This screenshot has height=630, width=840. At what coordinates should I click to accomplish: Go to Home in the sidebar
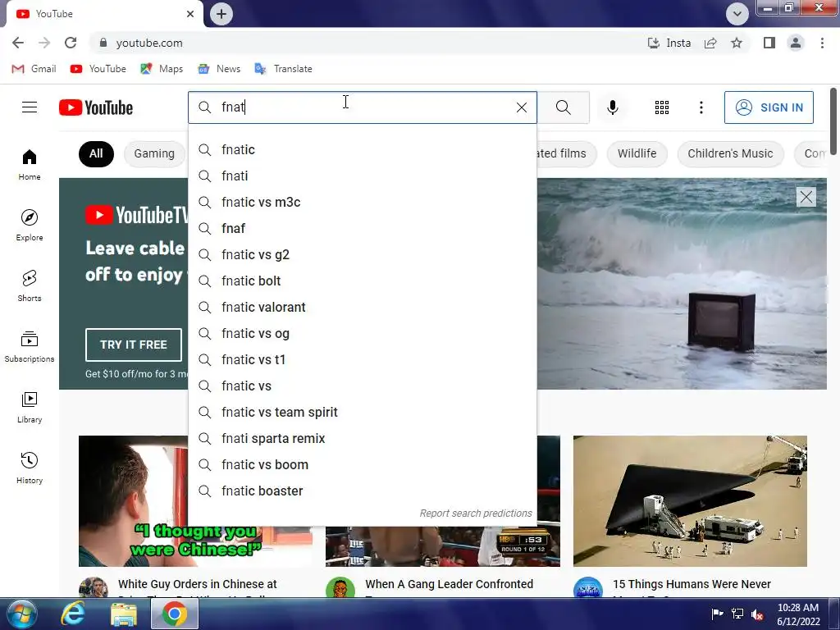(30, 164)
